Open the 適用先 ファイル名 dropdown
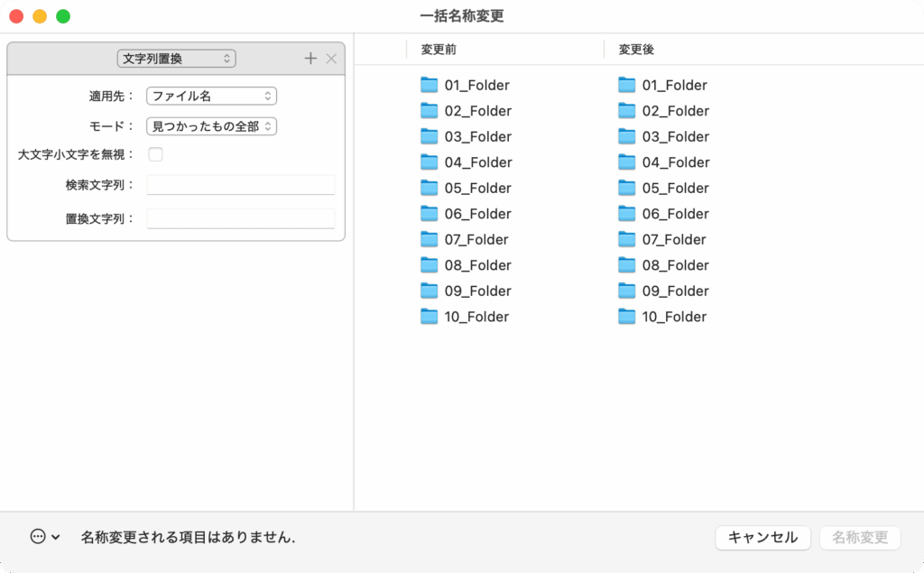Viewport: 924px width, 573px height. (x=211, y=96)
